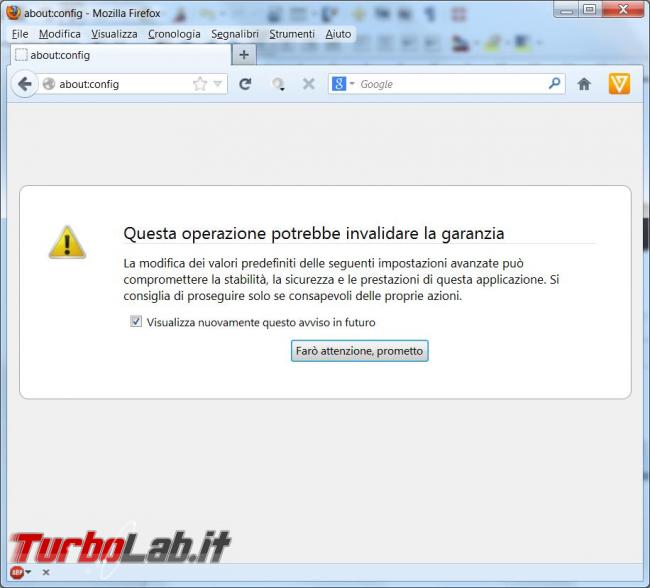Open the Strumenti menu

(x=291, y=34)
